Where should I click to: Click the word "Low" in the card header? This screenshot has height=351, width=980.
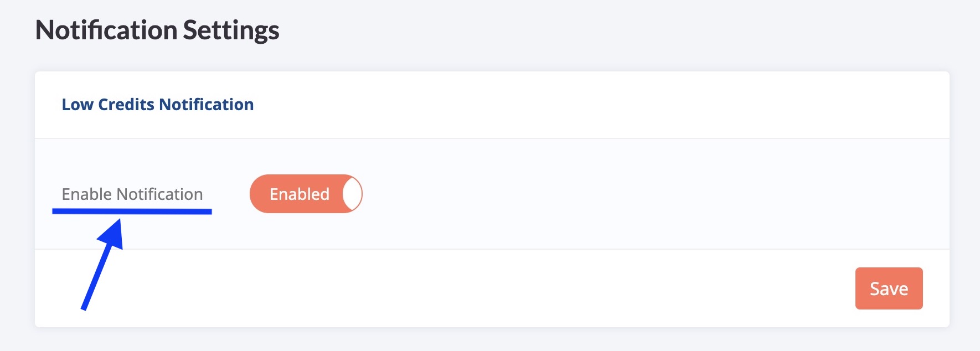click(x=78, y=105)
